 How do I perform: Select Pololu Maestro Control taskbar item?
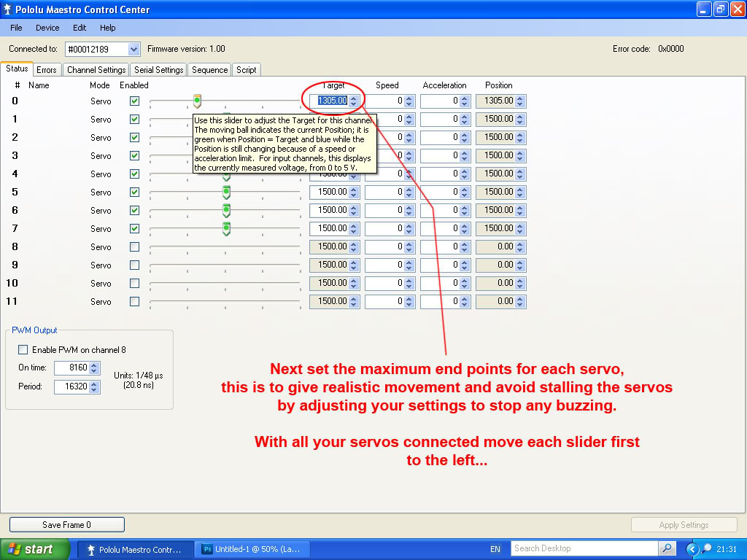click(135, 550)
